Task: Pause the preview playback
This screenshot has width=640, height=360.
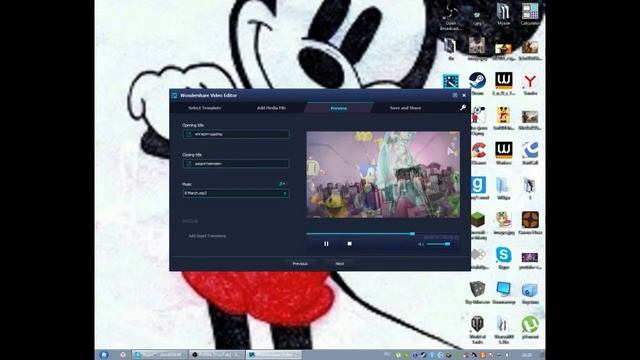Action: (x=326, y=244)
